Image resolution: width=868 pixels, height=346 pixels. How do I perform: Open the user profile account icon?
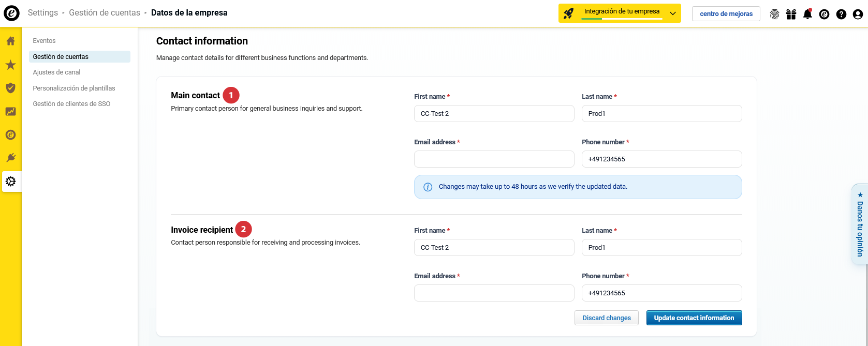[x=858, y=14]
